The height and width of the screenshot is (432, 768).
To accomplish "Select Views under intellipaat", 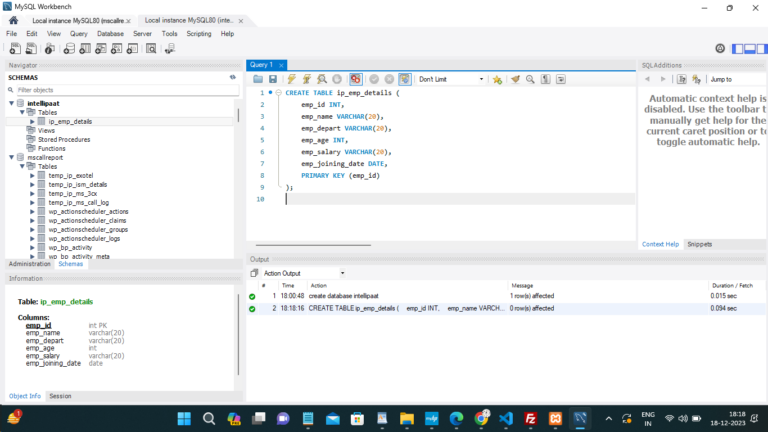I will coord(46,130).
